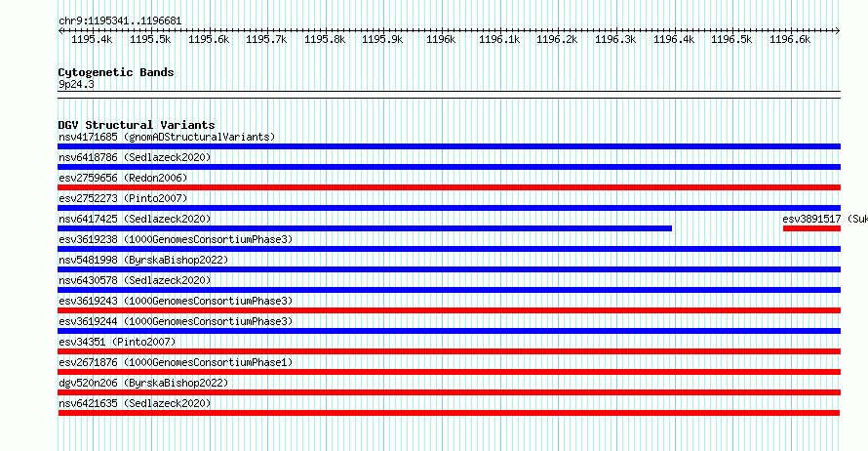Click the 1195.4k ruler tick label
The height and width of the screenshot is (451, 868).
pos(92,39)
